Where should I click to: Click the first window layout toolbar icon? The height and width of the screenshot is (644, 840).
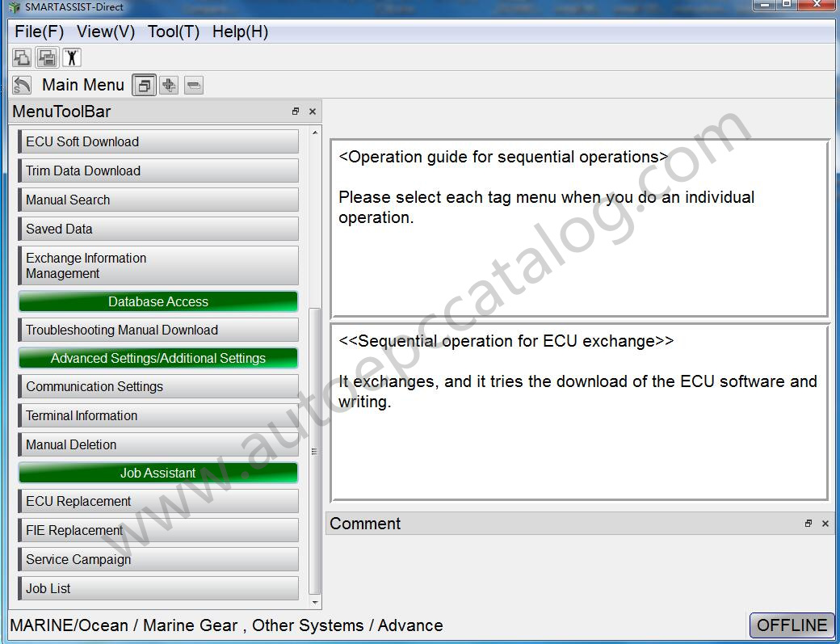tap(22, 57)
